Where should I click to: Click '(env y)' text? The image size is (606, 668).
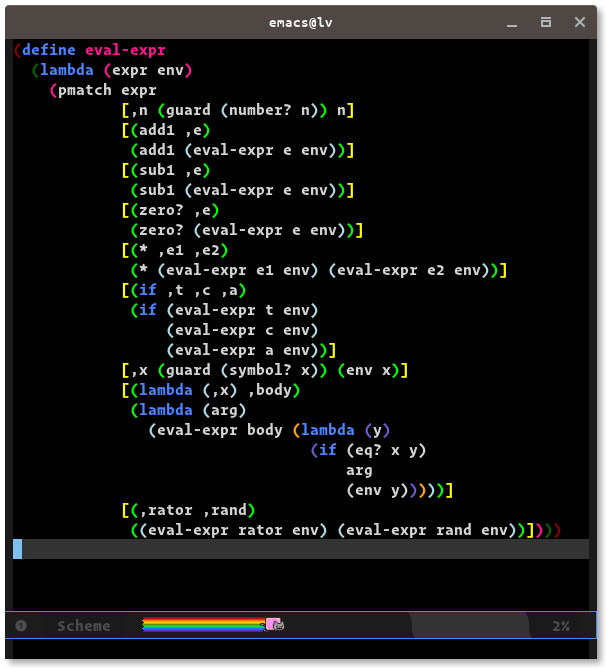[x=377, y=490]
